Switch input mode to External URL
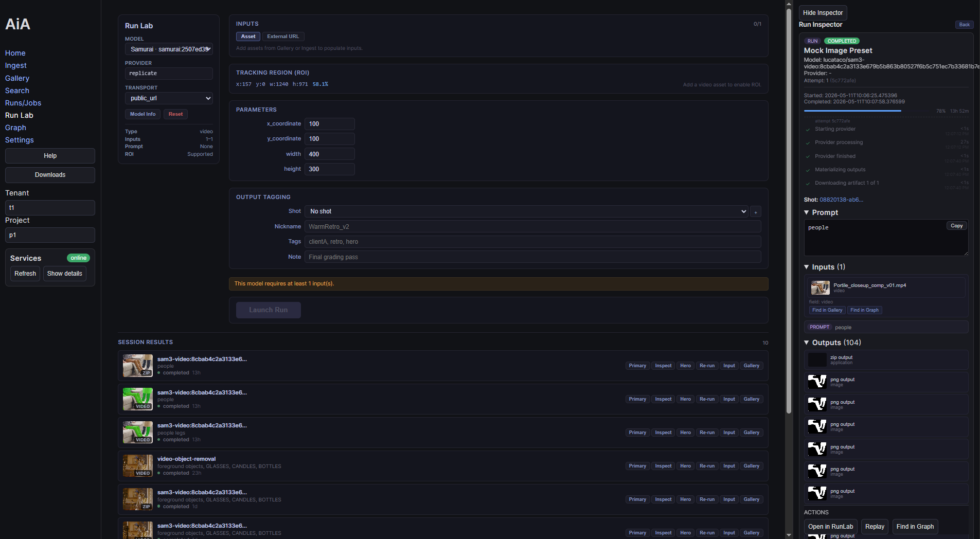Image resolution: width=980 pixels, height=539 pixels. (x=283, y=37)
